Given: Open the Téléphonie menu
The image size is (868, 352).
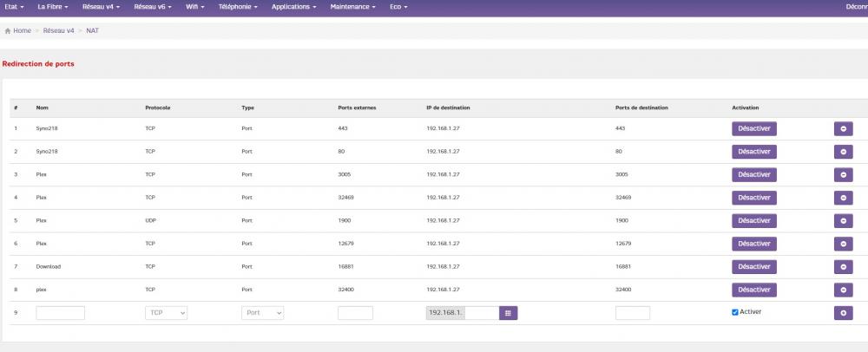Looking at the screenshot, I should pyautogui.click(x=237, y=6).
